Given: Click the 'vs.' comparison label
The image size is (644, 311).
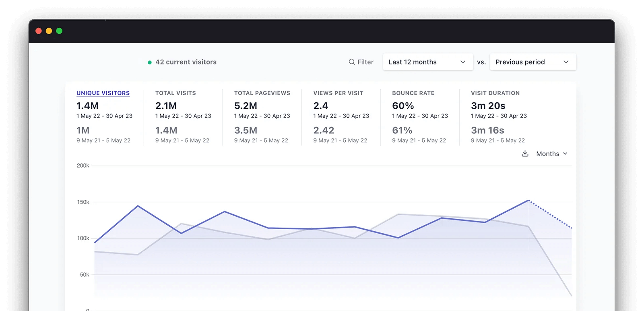Looking at the screenshot, I should pos(481,62).
